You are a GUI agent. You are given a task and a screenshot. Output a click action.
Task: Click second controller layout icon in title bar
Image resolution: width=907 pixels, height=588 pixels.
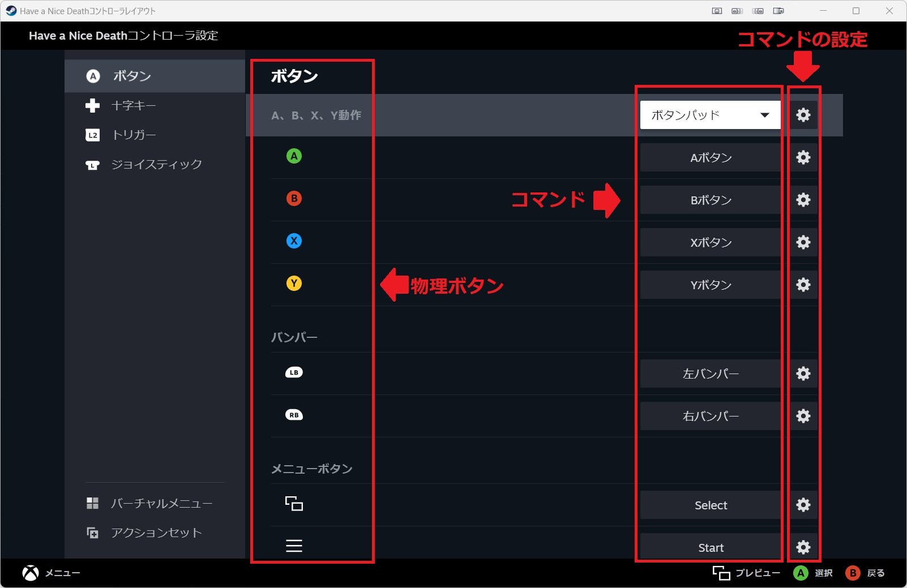(737, 11)
